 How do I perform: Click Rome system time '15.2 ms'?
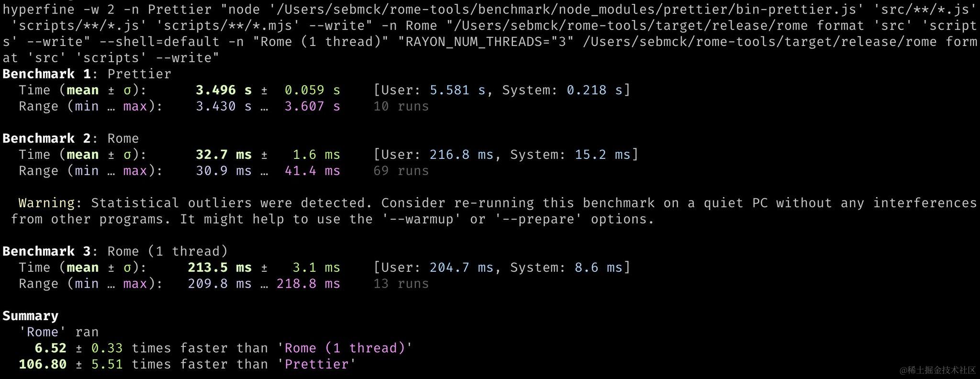[x=602, y=155]
